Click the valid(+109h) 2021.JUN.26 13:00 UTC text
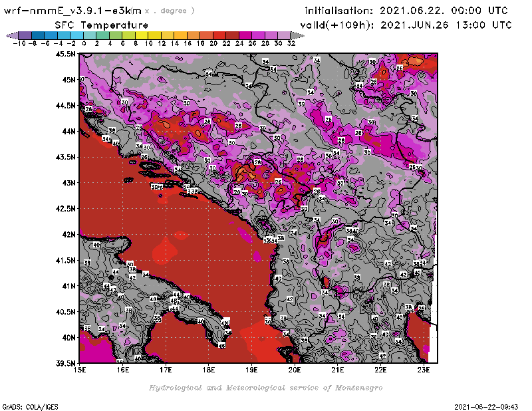 [x=406, y=25]
